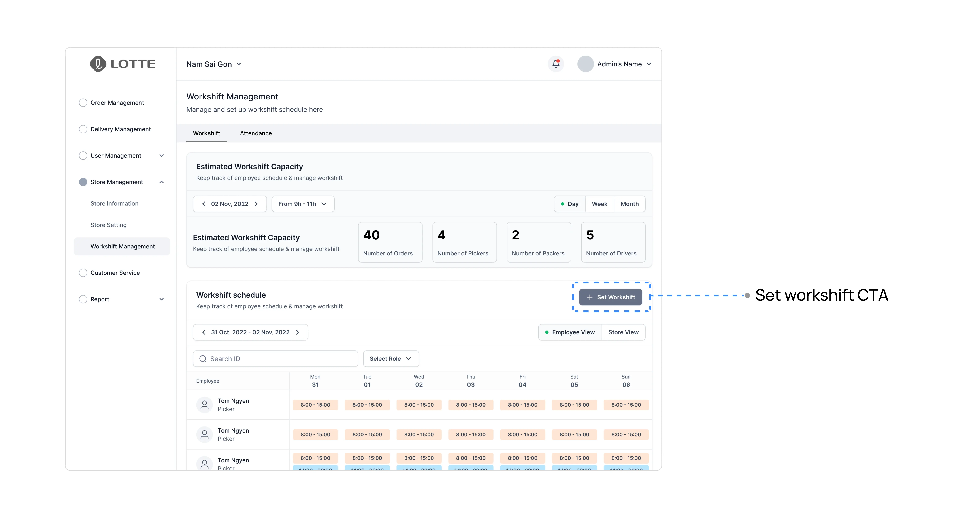The width and height of the screenshot is (980, 518).
Task: Switch to the Attendance tab
Action: click(x=256, y=133)
